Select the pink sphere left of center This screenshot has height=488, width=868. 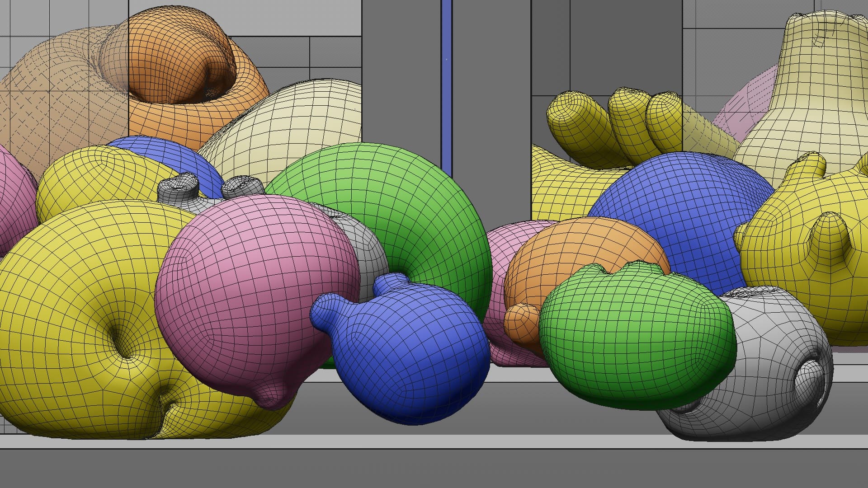pyautogui.click(x=253, y=289)
